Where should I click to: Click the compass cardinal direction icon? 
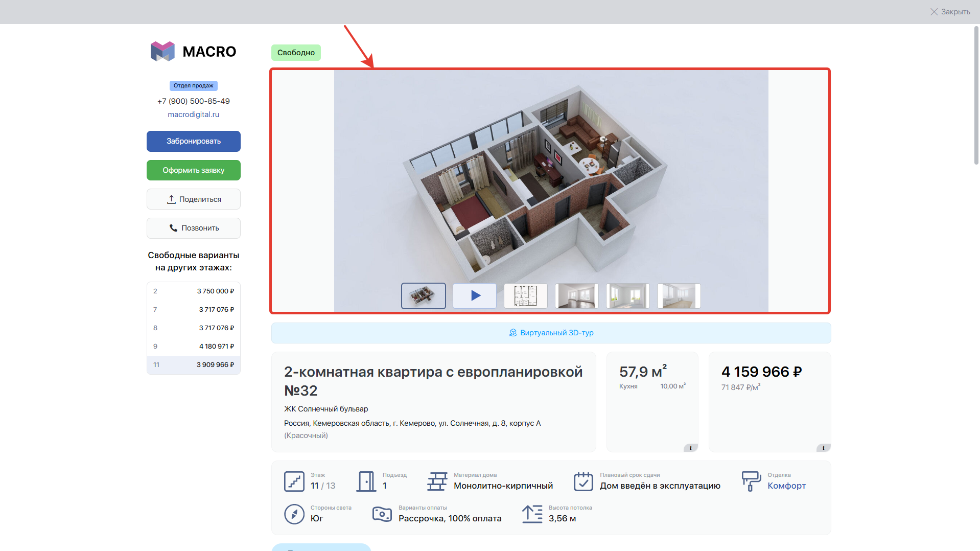(x=294, y=514)
